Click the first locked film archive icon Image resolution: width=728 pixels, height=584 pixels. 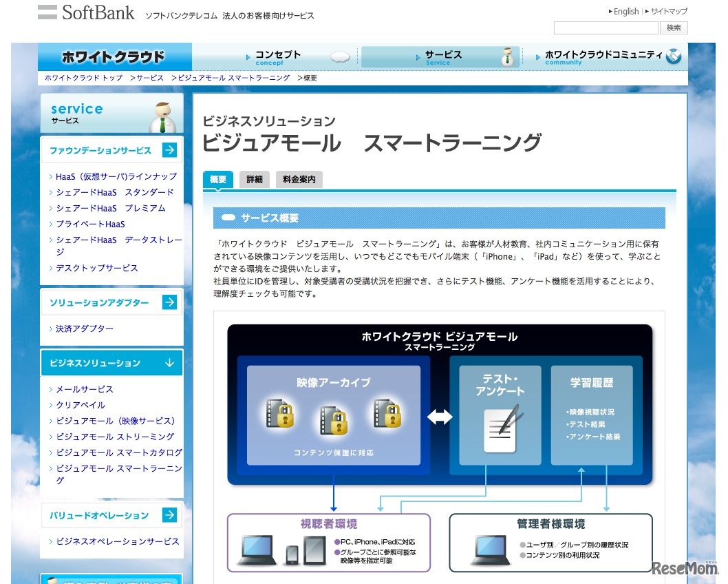[x=279, y=413]
